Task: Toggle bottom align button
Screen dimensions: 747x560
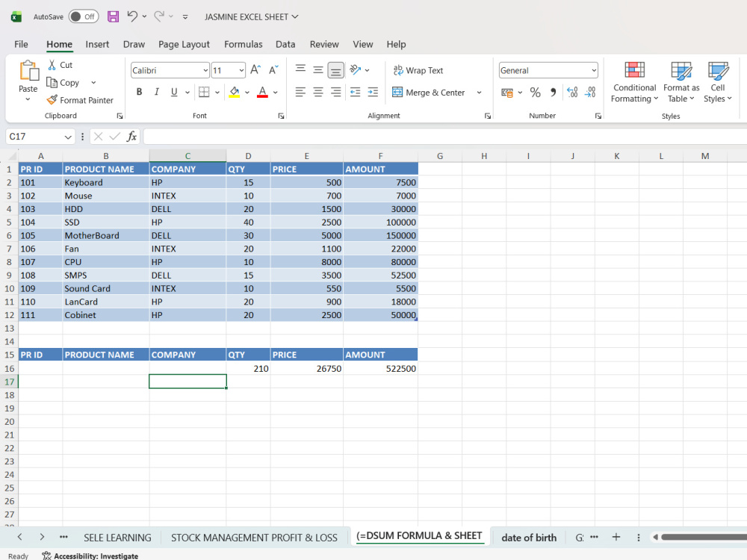Action: click(x=336, y=70)
